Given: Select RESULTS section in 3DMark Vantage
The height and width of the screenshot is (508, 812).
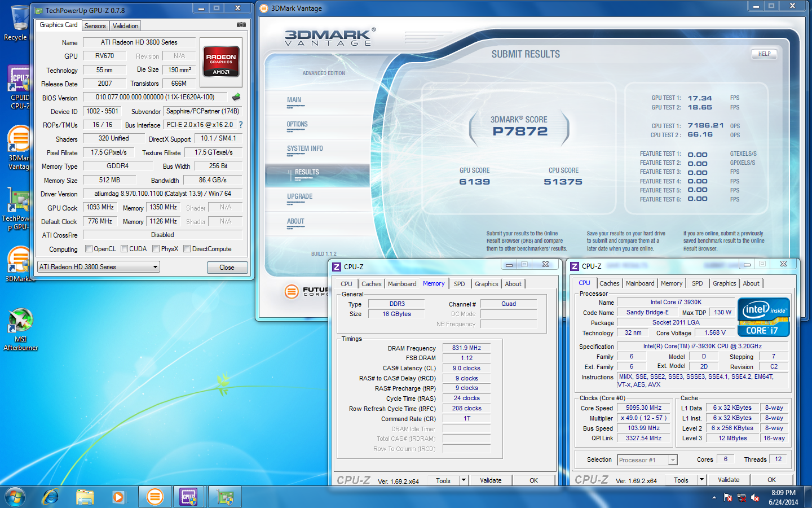Looking at the screenshot, I should (317, 176).
